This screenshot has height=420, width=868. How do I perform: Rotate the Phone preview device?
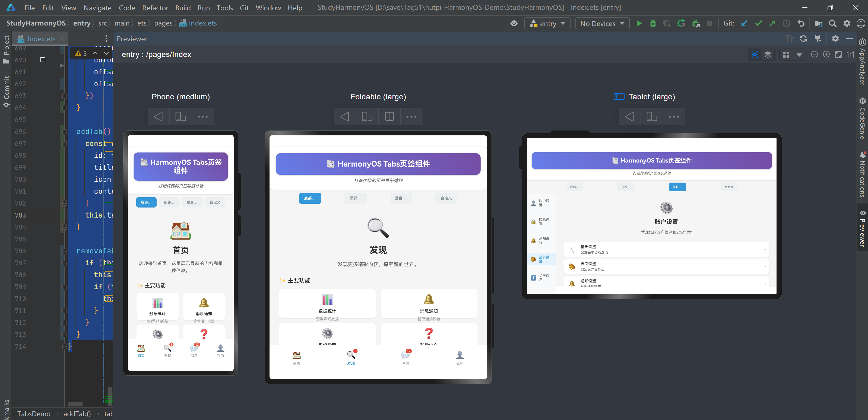click(x=180, y=117)
